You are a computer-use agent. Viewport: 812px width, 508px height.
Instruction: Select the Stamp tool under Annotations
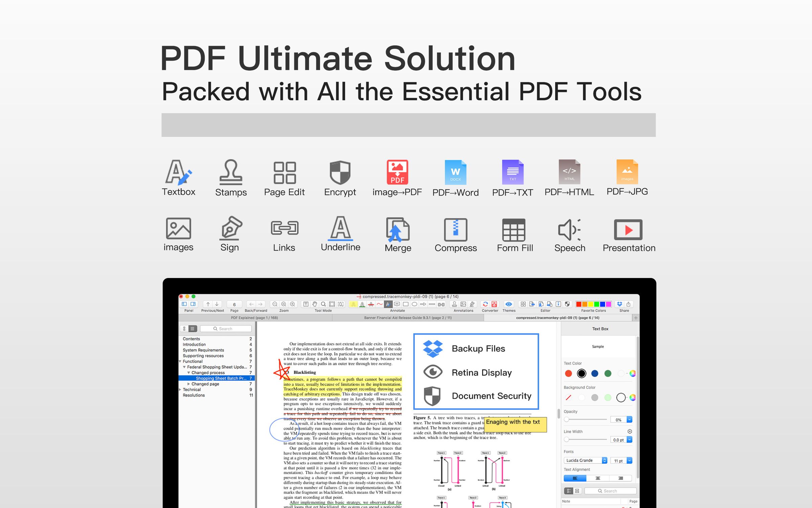point(454,304)
